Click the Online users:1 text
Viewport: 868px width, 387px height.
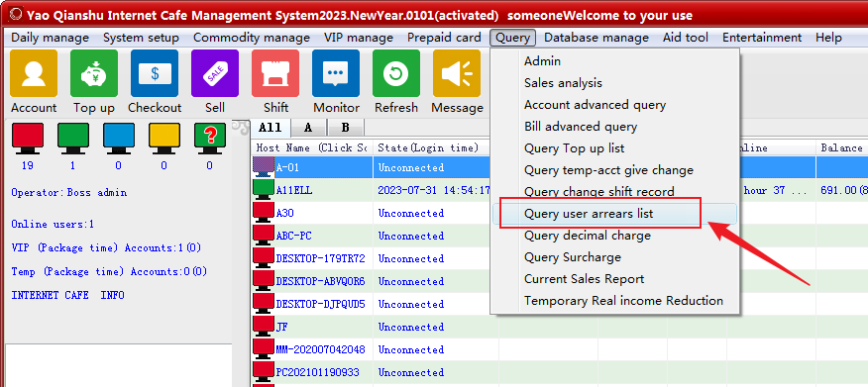tap(53, 225)
